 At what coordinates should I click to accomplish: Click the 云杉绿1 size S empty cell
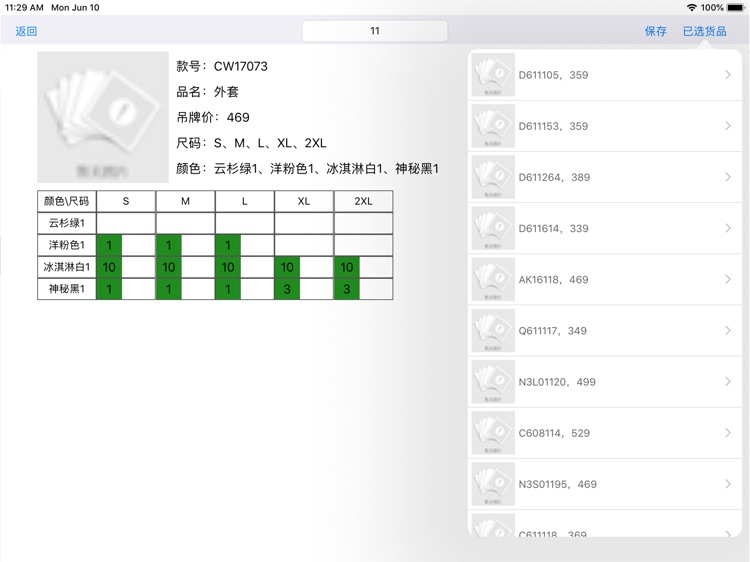pos(126,223)
